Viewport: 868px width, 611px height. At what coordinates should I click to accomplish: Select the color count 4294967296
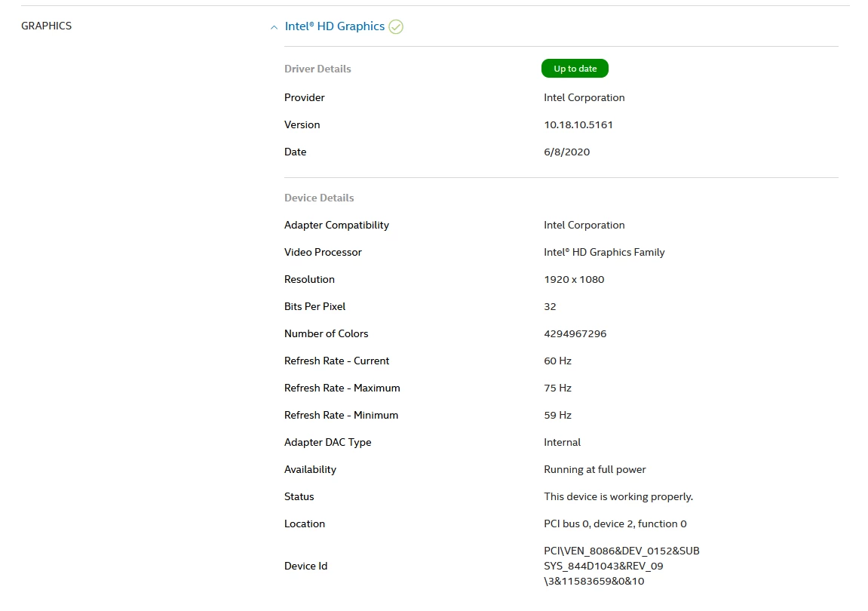(x=575, y=333)
